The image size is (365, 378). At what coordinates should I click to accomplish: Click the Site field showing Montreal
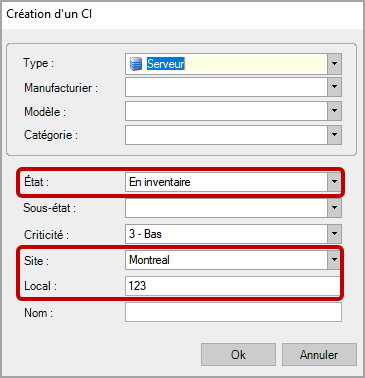coord(226,260)
